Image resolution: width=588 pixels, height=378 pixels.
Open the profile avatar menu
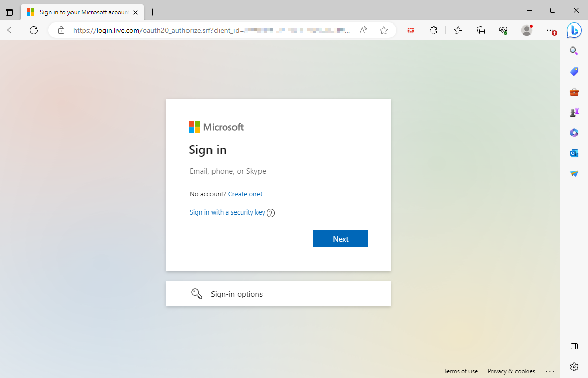click(527, 30)
